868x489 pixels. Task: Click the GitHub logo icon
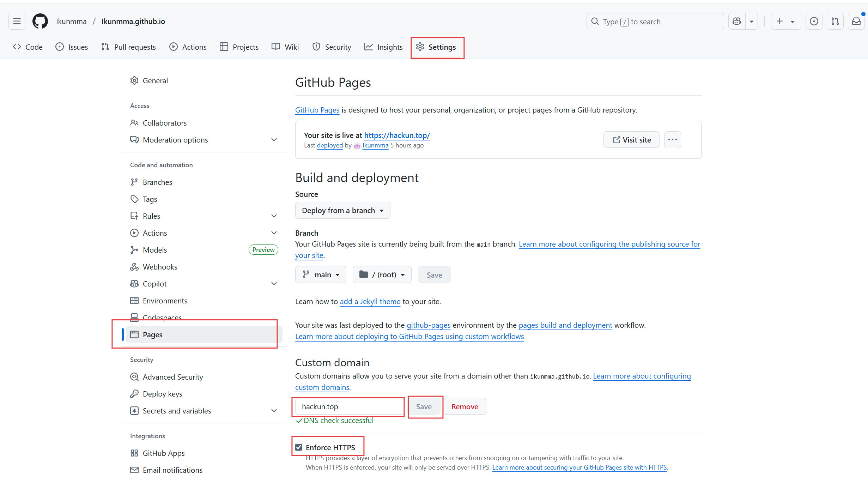click(40, 22)
